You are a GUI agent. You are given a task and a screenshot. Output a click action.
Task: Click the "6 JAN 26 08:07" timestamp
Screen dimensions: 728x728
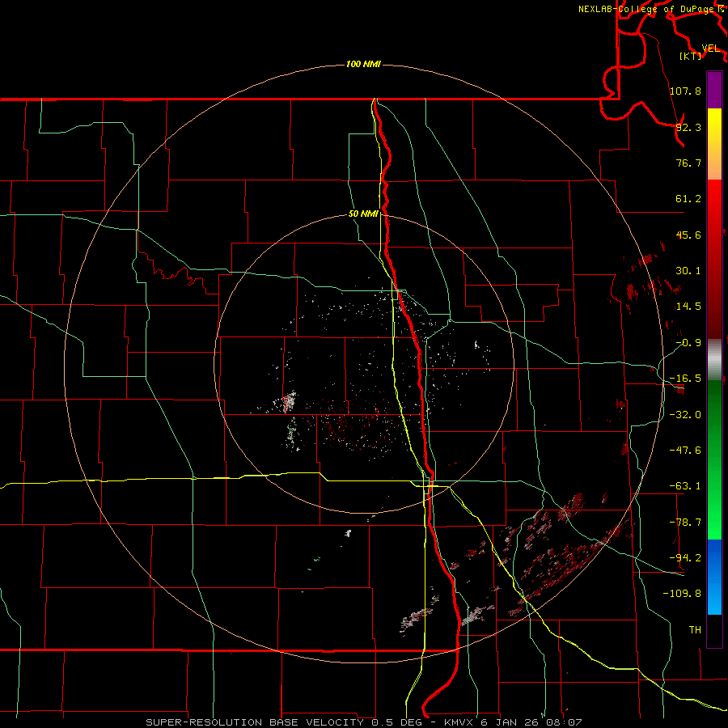531,722
